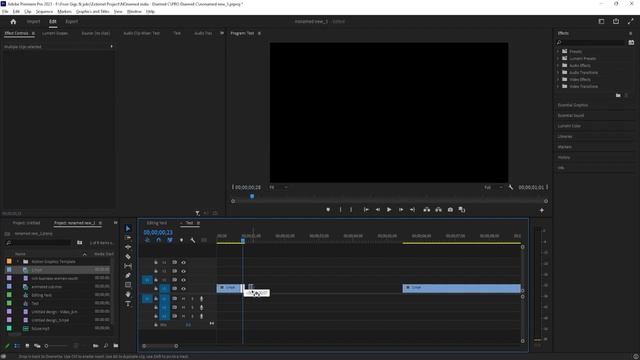Open Program monitor settings wrench

click(511, 187)
